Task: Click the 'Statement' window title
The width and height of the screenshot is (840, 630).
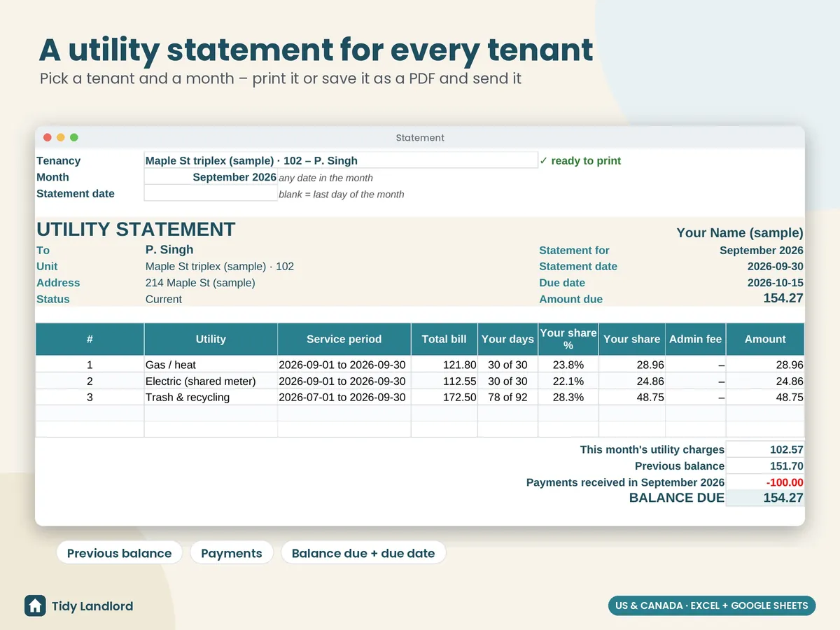Action: click(420, 138)
